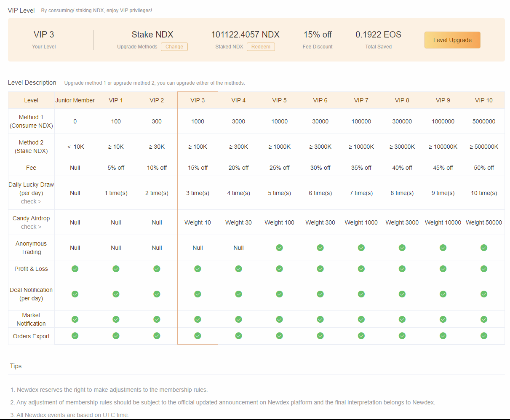Click VIP 5 Anonymous Trading green checkmark
Image resolution: width=510 pixels, height=420 pixels.
click(x=279, y=248)
